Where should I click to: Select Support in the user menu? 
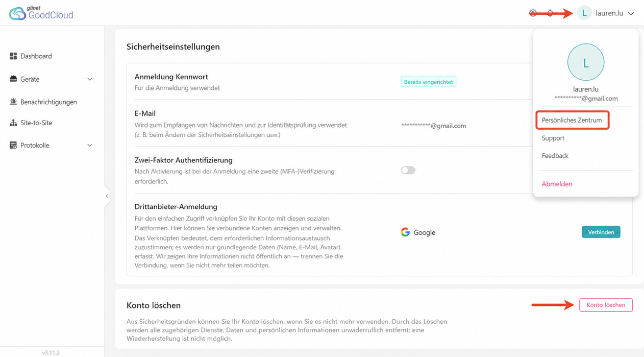tap(553, 138)
